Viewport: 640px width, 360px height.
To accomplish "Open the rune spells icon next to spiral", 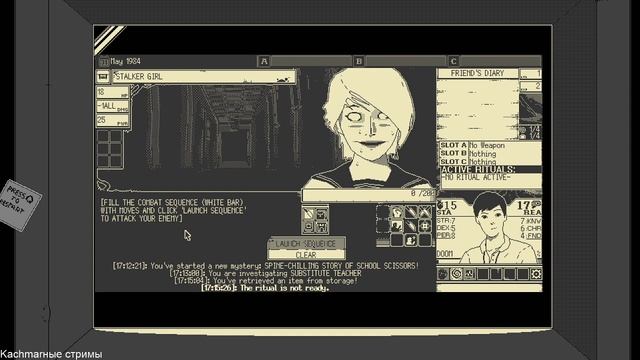I will tap(469, 274).
